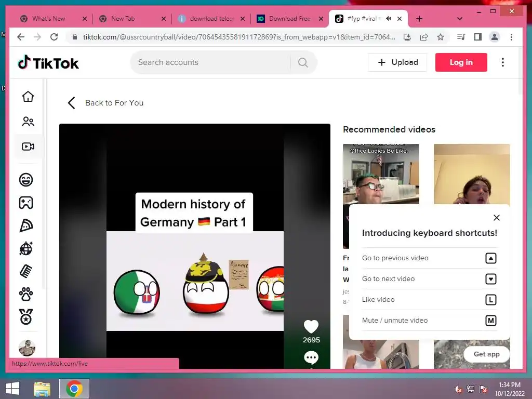Click the Search accounts input field
This screenshot has height=399, width=532.
[210, 62]
